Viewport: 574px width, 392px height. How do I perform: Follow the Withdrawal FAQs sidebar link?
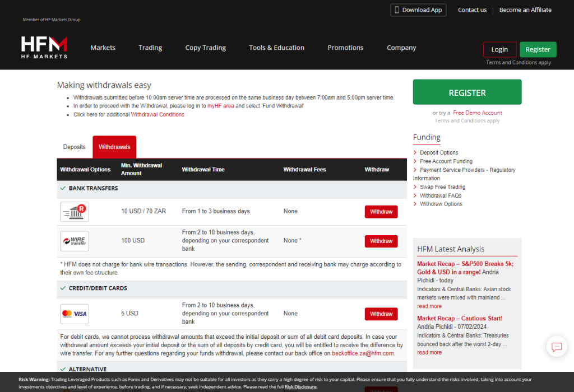[441, 196]
